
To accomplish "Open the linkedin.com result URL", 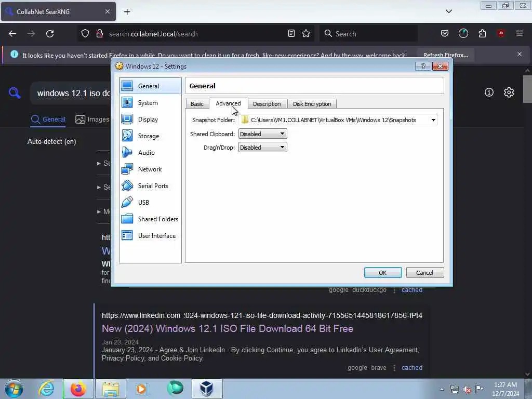I will [262, 315].
